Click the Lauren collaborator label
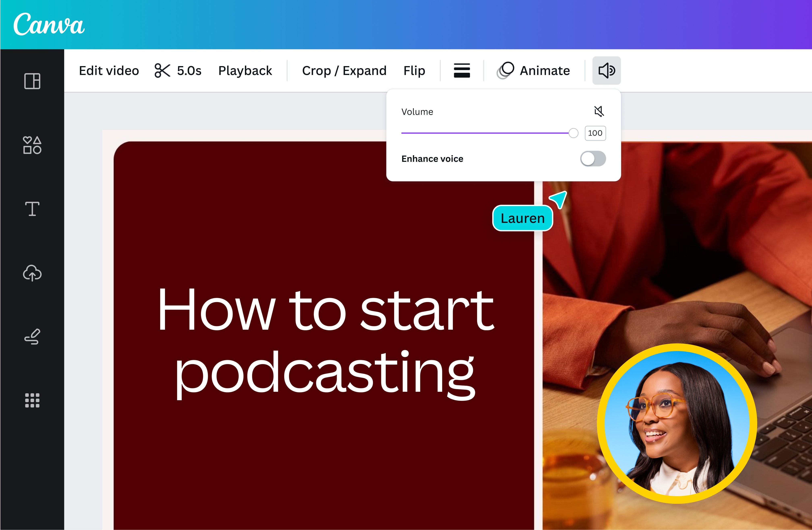Screen dimensions: 812x530 click(x=522, y=218)
